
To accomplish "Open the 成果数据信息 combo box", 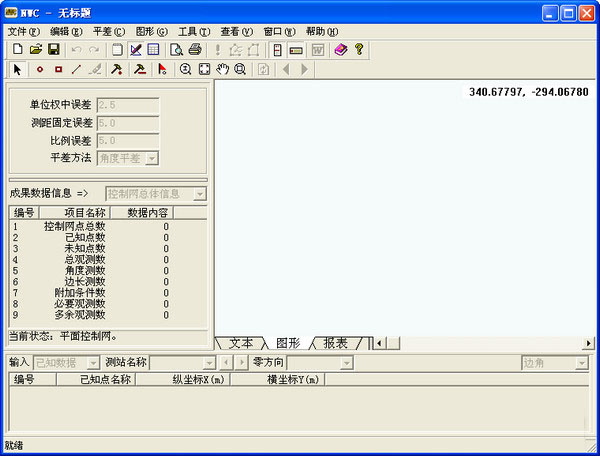I will pos(199,194).
